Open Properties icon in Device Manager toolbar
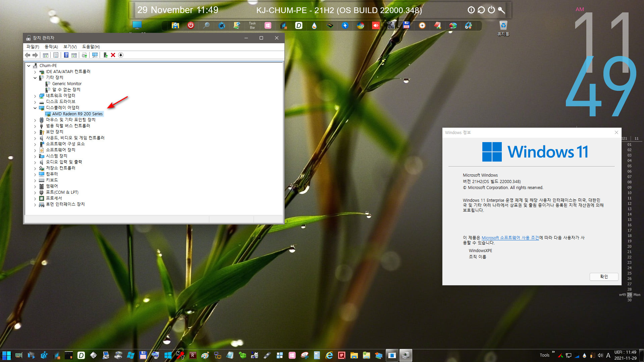Viewport: 644px width, 362px height. tap(56, 55)
